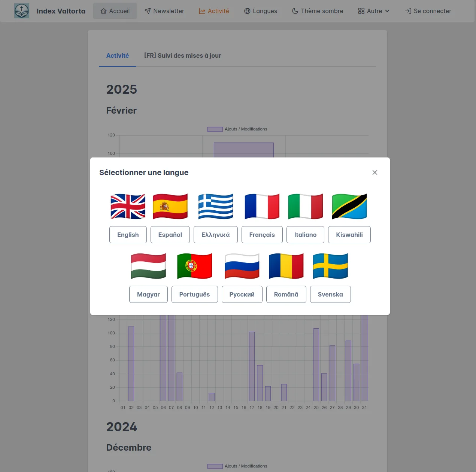
Task: Select the Activité tab
Action: [x=118, y=55]
